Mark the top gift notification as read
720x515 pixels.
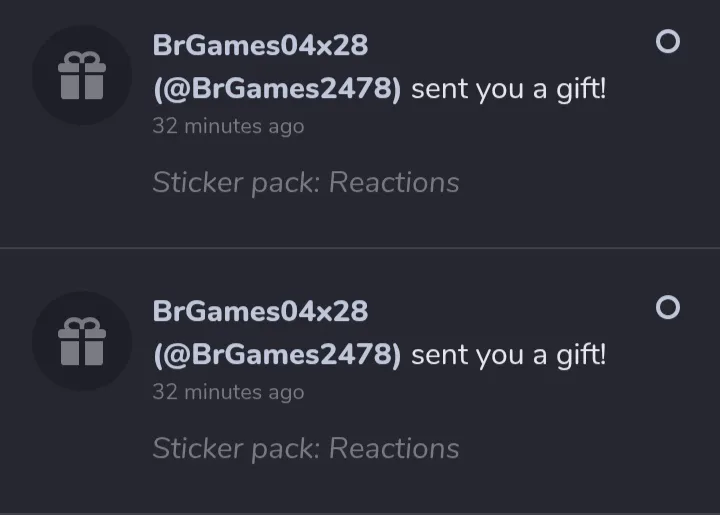(668, 41)
